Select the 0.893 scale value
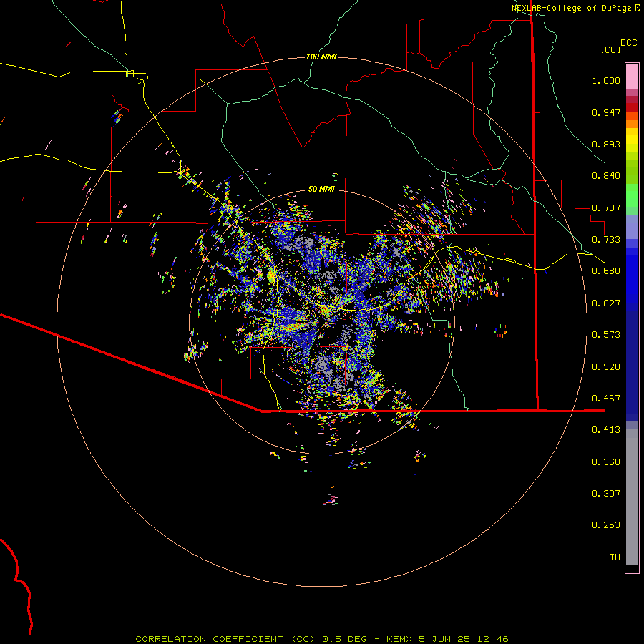 tap(606, 144)
